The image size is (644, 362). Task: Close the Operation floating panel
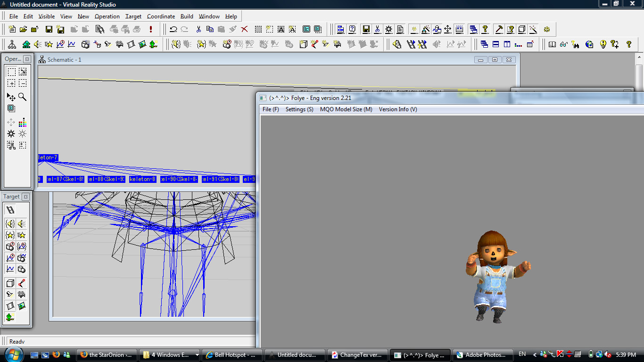(27, 59)
